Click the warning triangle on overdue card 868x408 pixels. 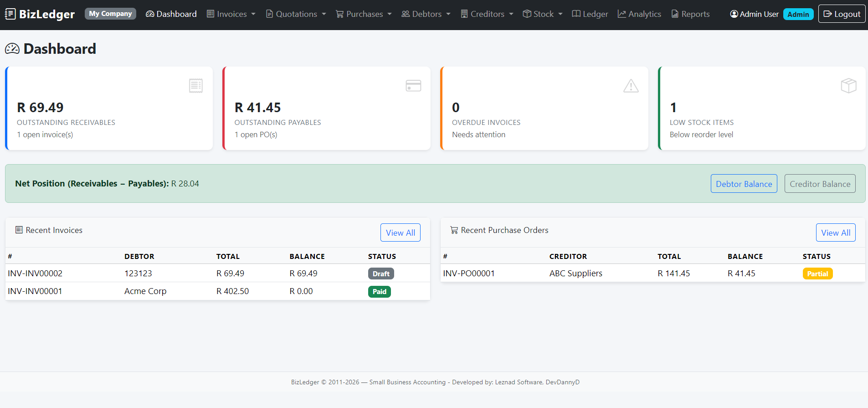point(631,86)
